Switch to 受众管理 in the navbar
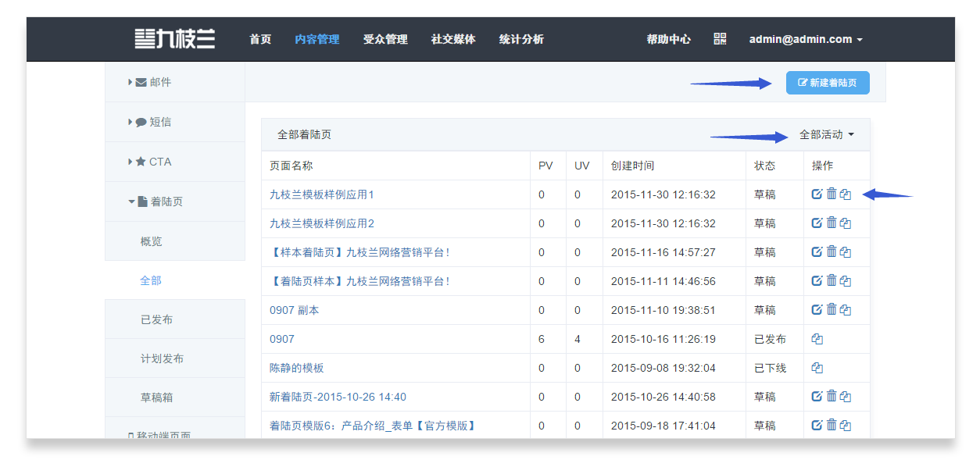Image resolution: width=980 pixels, height=467 pixels. tap(385, 39)
